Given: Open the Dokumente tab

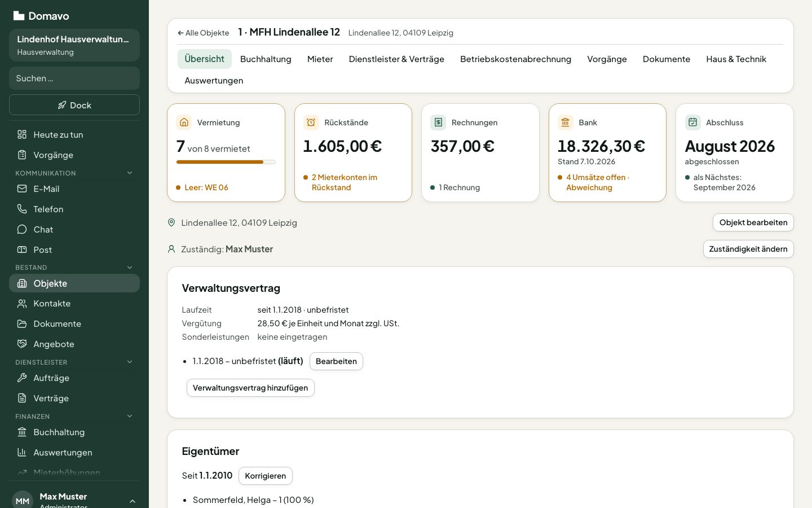Looking at the screenshot, I should [x=667, y=59].
